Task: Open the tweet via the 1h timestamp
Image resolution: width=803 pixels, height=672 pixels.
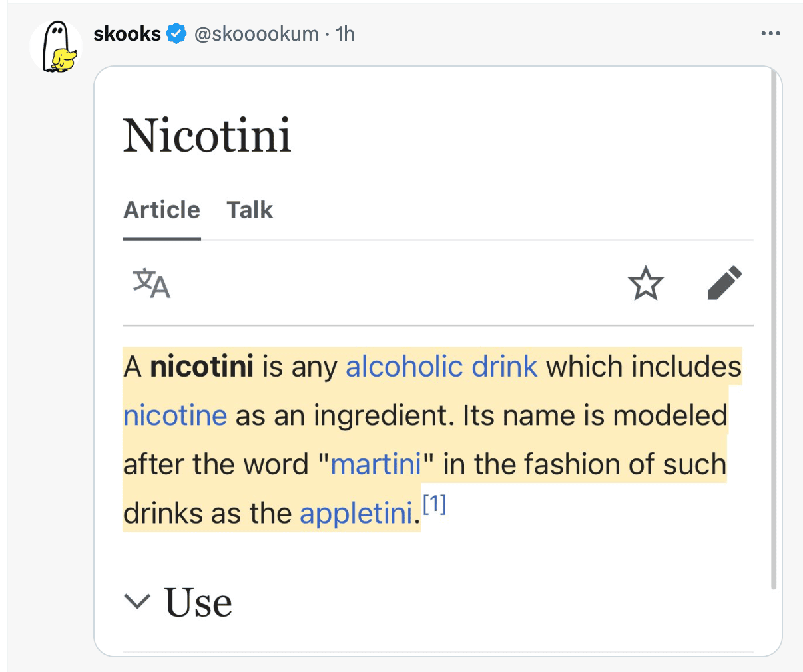Action: pyautogui.click(x=345, y=33)
